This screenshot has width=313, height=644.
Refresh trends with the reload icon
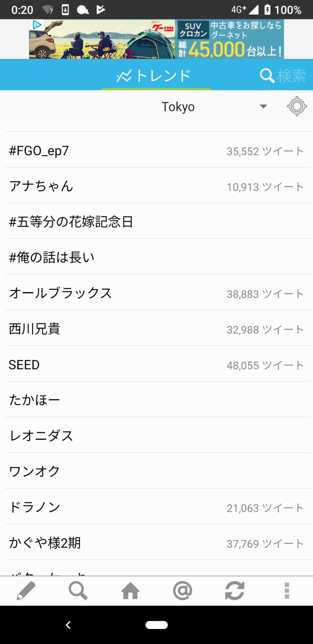pyautogui.click(x=235, y=591)
